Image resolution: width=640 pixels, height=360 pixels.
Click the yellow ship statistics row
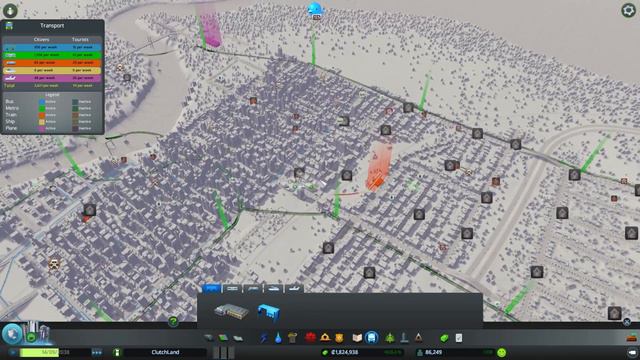click(52, 70)
